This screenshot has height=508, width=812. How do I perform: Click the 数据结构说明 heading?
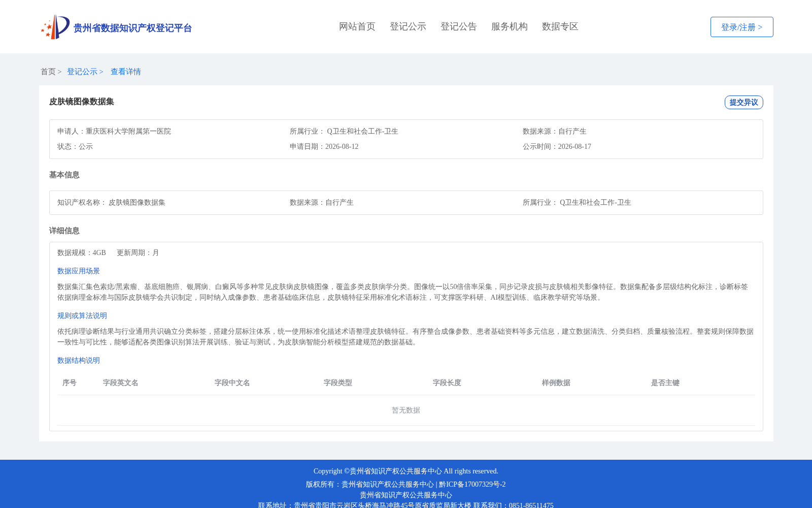(79, 360)
